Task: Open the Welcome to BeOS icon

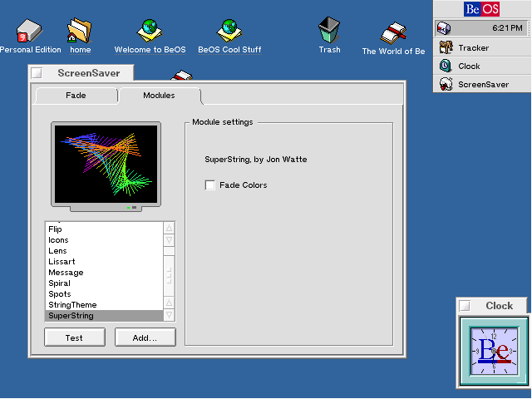Action: (x=150, y=31)
